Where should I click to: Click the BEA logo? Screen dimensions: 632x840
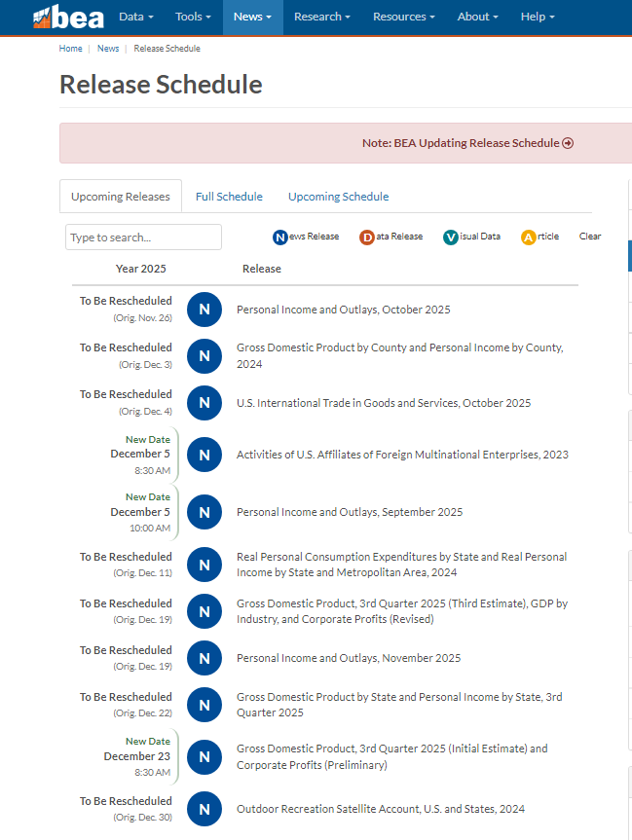click(x=68, y=17)
